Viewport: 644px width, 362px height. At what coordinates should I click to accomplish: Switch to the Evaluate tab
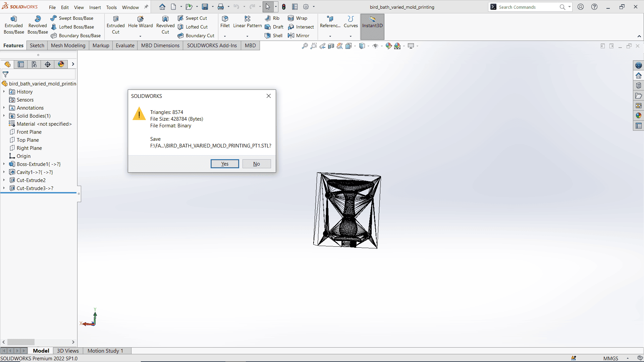pyautogui.click(x=125, y=46)
